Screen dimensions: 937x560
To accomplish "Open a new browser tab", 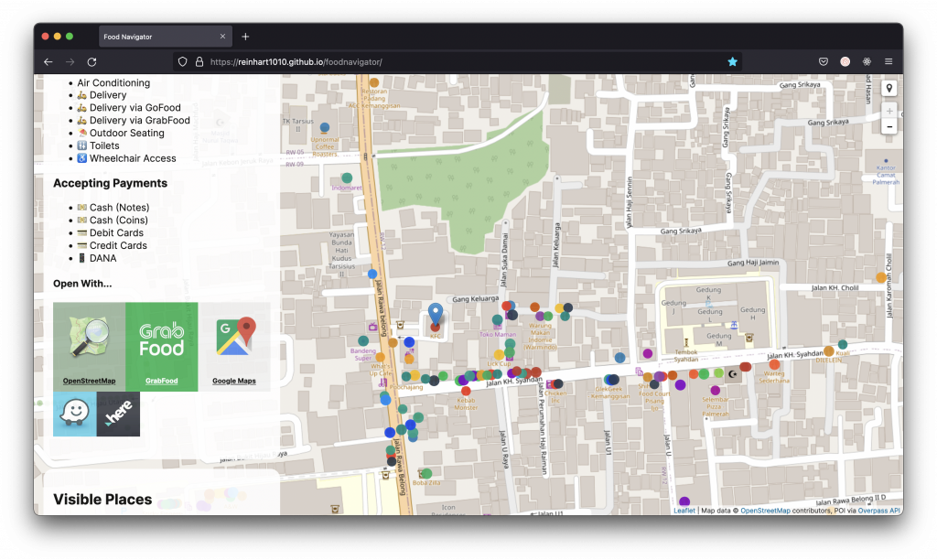I will click(245, 37).
